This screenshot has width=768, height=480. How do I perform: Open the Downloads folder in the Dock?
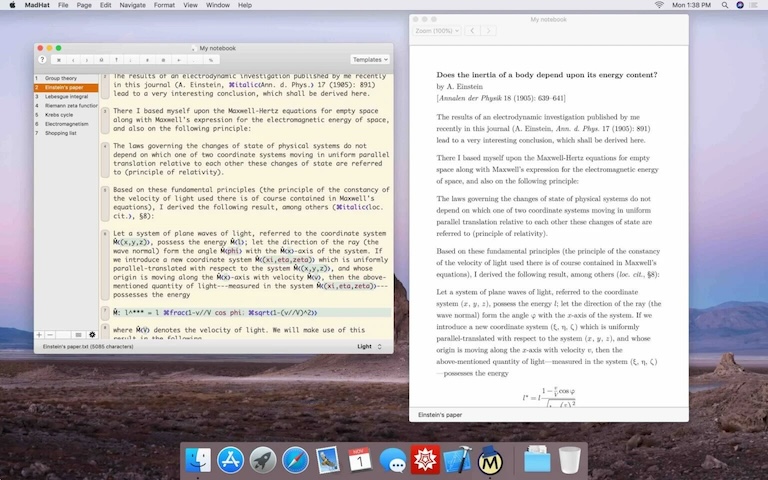coord(537,460)
